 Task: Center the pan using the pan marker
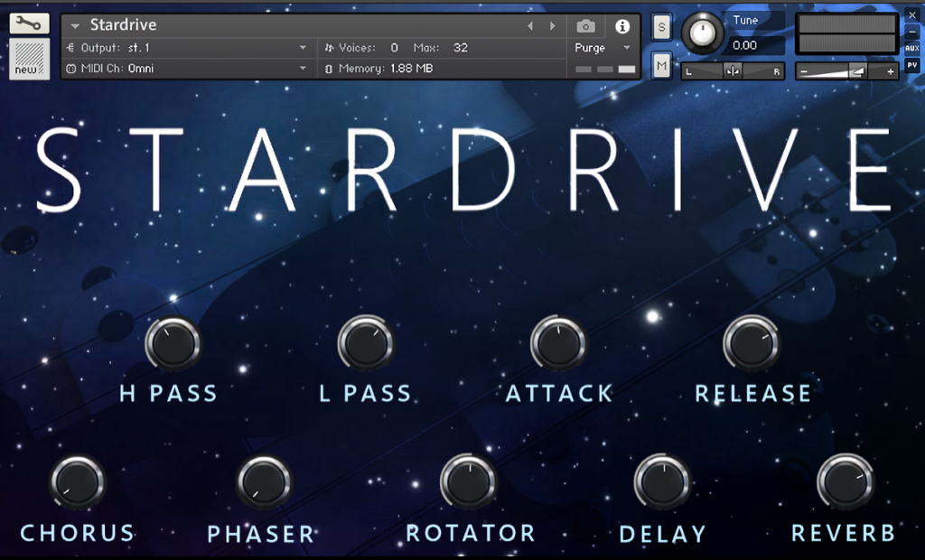733,71
